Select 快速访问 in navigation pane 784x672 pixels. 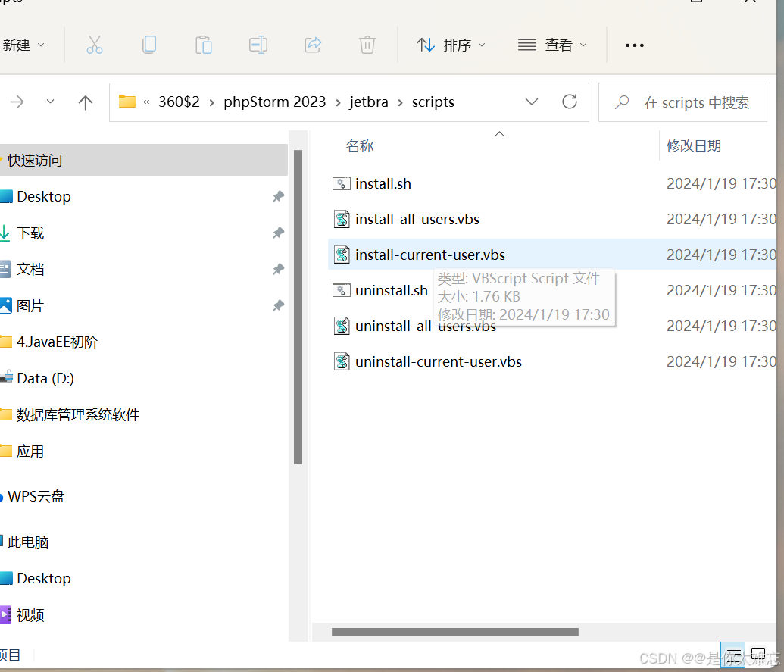pyautogui.click(x=143, y=161)
